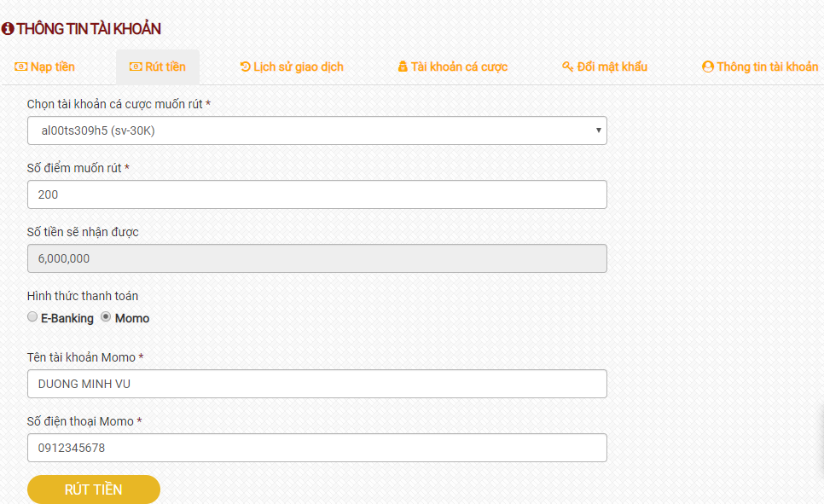
Task: Click the dropdown arrow of account selector
Action: coord(598,130)
